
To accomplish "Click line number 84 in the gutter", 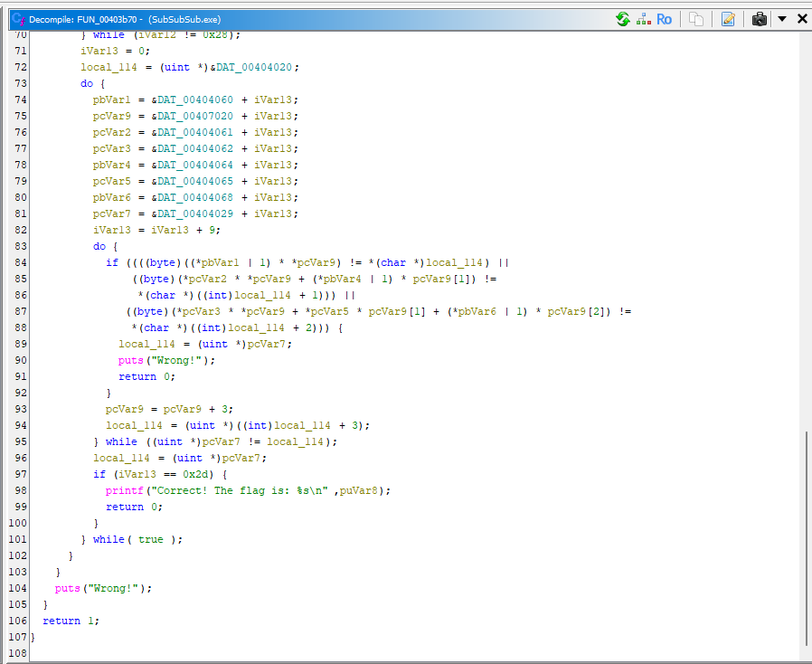I will pos(20,262).
